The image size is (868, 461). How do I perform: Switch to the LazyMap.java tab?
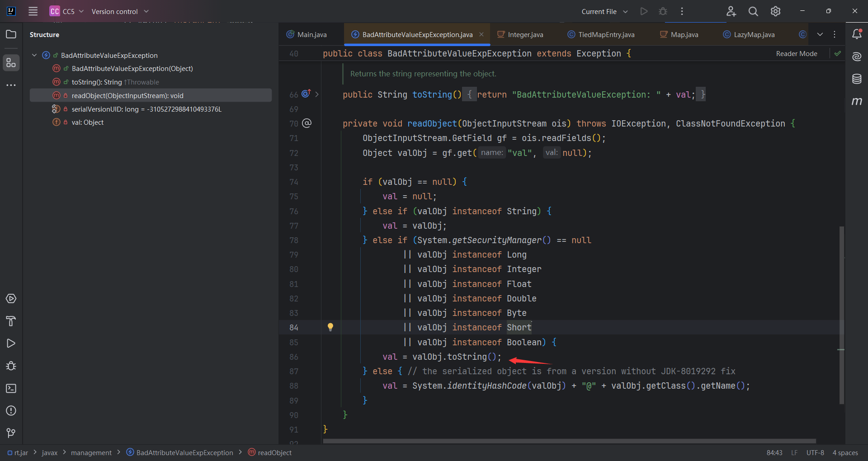coord(749,34)
